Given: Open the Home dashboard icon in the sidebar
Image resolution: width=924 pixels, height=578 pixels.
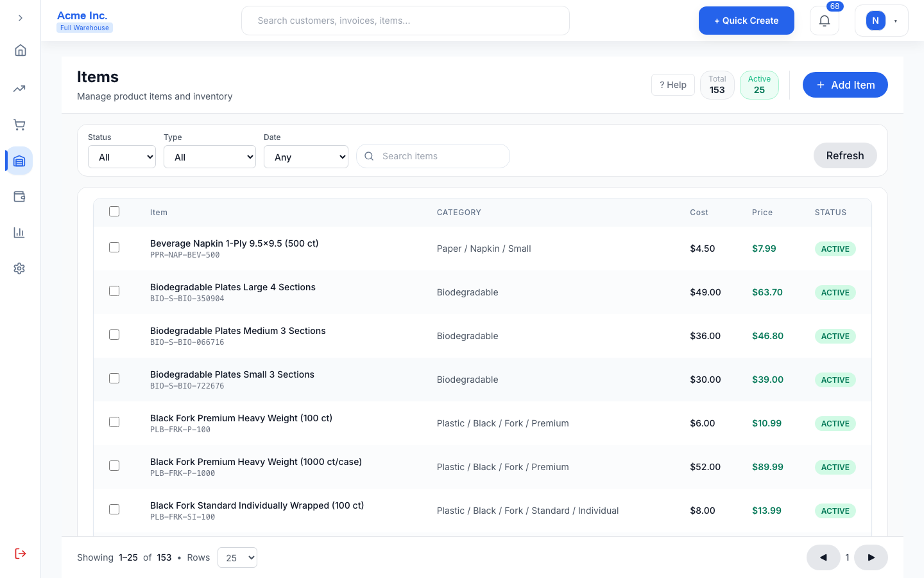Looking at the screenshot, I should point(21,50).
